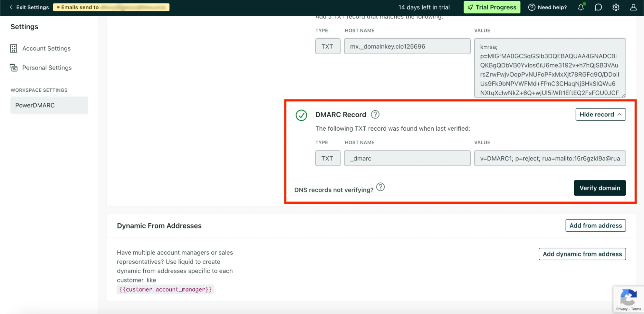The width and height of the screenshot is (644, 314).
Task: Click the DMARC record TXT type field
Action: tap(328, 158)
